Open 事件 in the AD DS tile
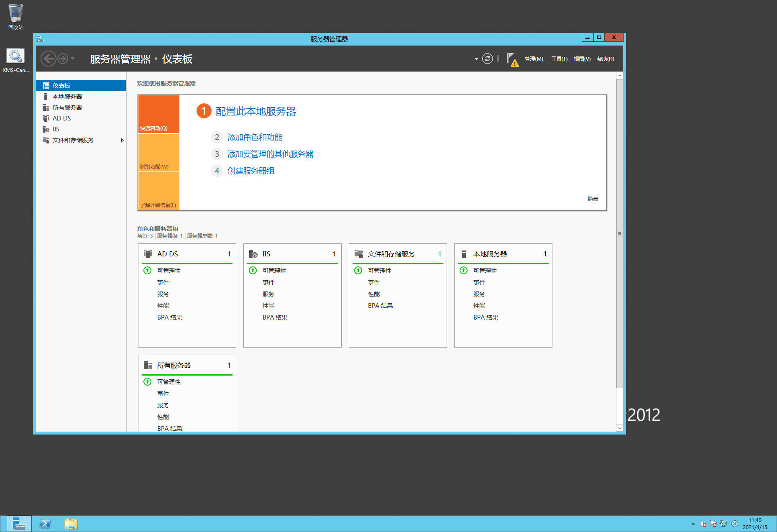Image resolution: width=777 pixels, height=532 pixels. click(x=163, y=282)
